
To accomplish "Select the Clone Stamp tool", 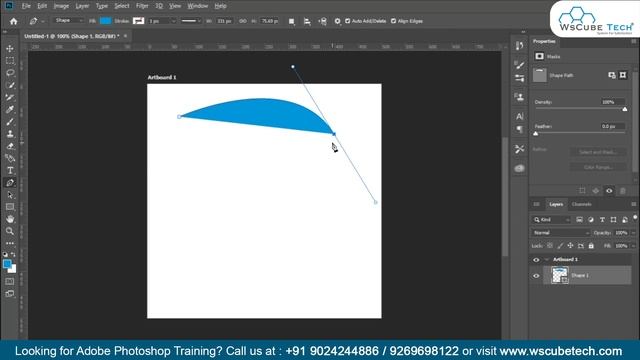I will click(x=10, y=134).
